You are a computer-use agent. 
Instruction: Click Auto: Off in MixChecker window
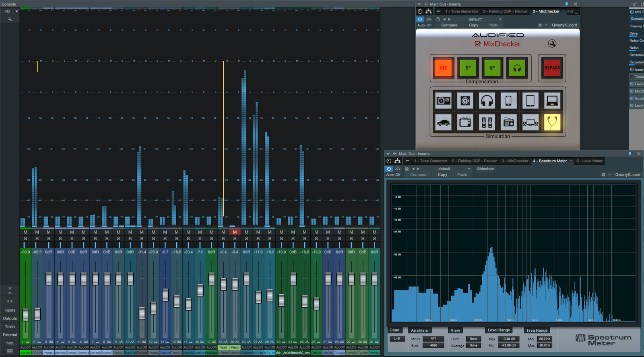click(x=424, y=25)
